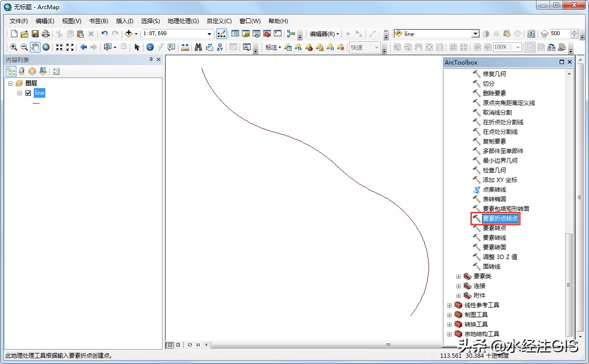Viewport: 589px width, 364px height.
Task: Open the Measure ruler tool
Action: pyautogui.click(x=185, y=47)
